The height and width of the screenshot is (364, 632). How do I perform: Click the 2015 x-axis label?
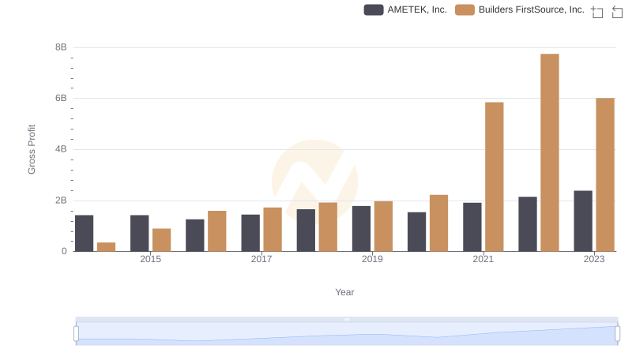150,259
